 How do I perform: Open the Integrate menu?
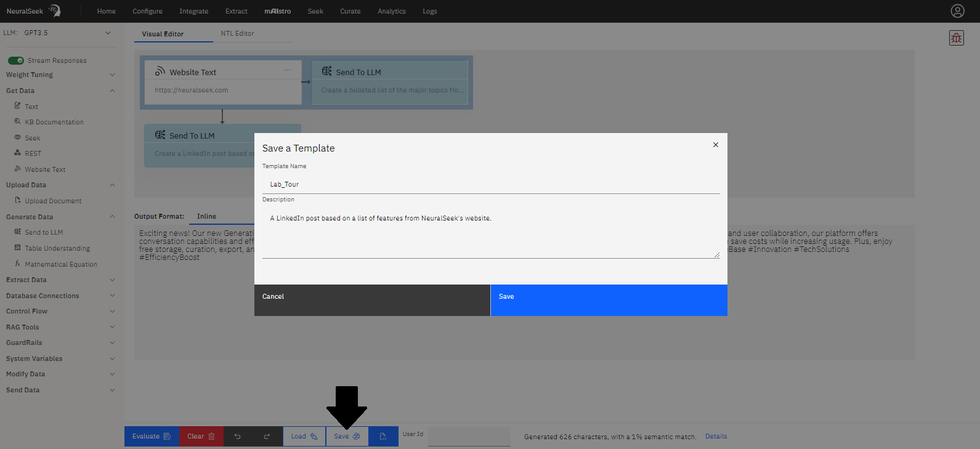coord(194,11)
